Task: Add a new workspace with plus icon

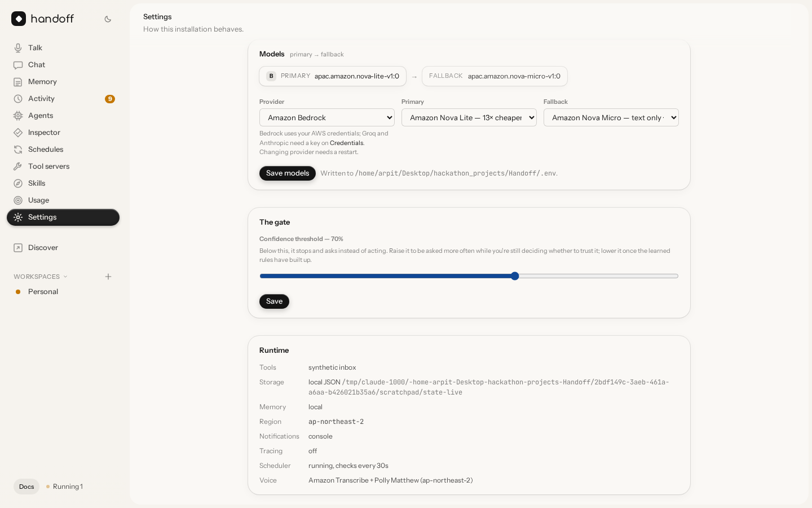Action: pyautogui.click(x=108, y=277)
